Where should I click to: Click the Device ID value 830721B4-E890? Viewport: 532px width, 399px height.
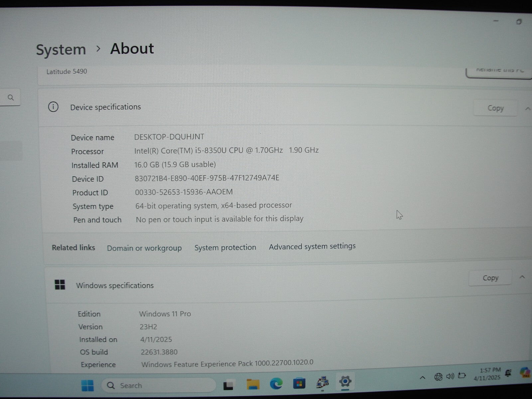(x=207, y=178)
